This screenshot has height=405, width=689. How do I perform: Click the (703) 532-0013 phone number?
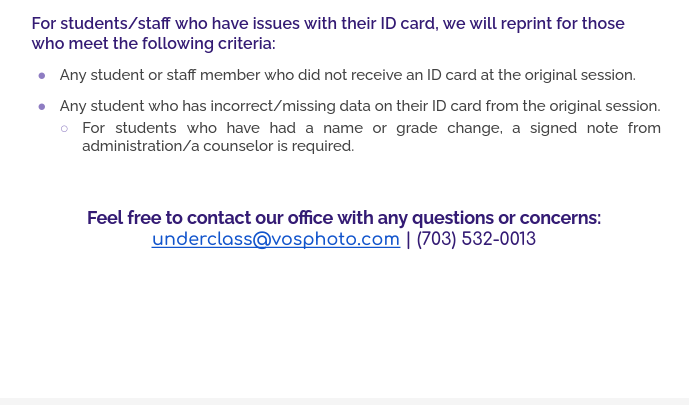coord(476,240)
